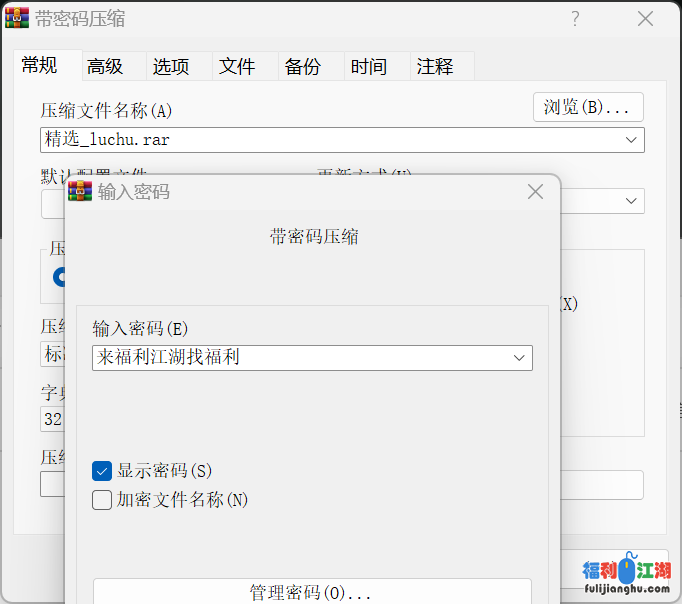Switch to the 时间 tab
This screenshot has width=682, height=604.
pos(369,67)
